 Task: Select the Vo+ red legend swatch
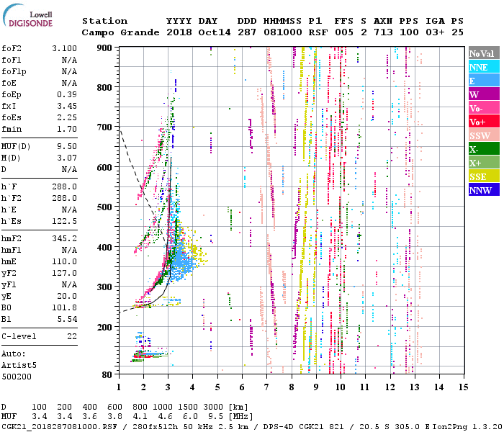(484, 122)
